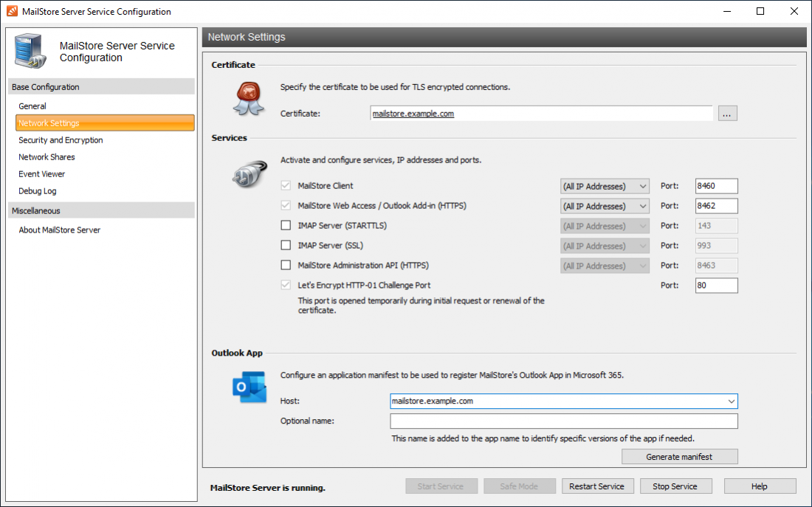
Task: Enable IMAP Server (SSL)
Action: [x=286, y=246]
